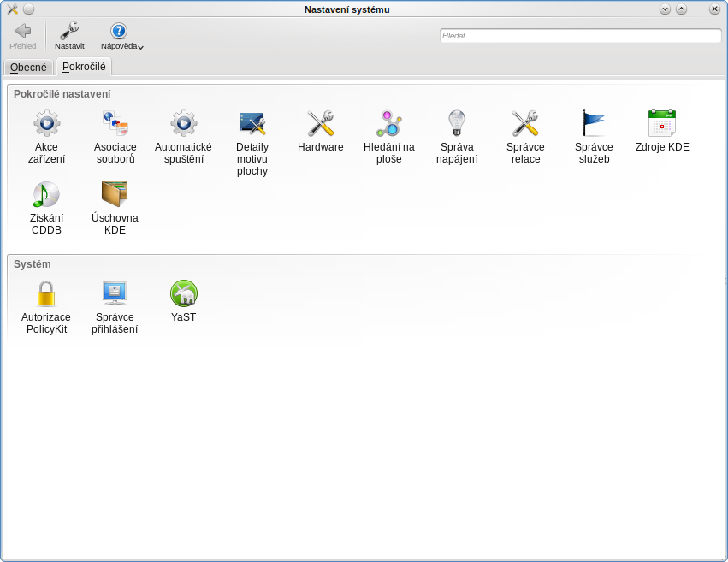The height and width of the screenshot is (562, 728).
Task: Open the Nápověda dropdown menu
Action: (x=122, y=36)
